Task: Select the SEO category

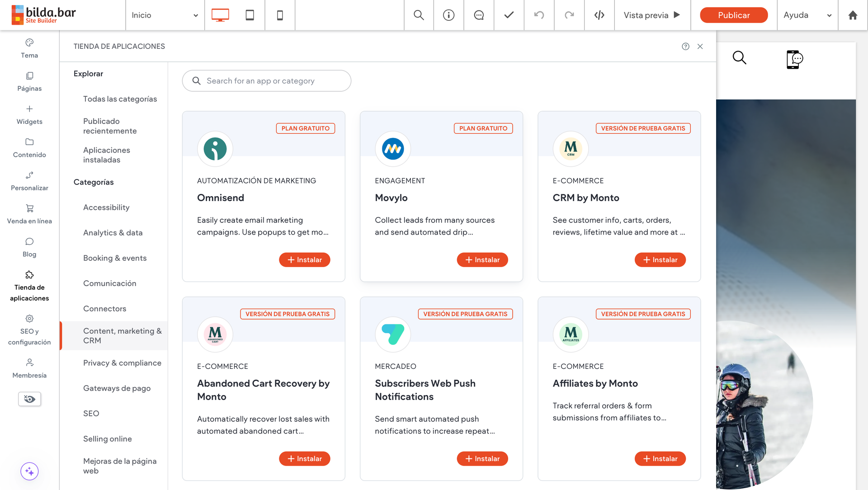Action: (x=91, y=413)
